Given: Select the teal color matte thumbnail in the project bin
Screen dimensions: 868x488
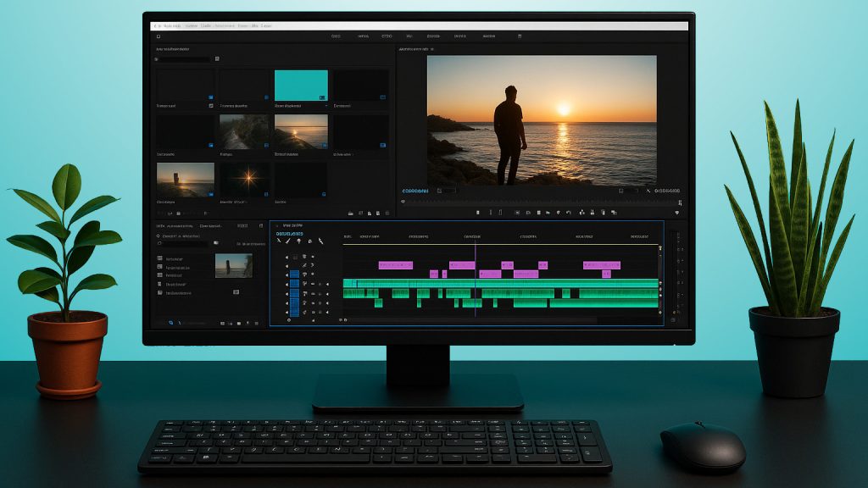Looking at the screenshot, I should (x=301, y=86).
